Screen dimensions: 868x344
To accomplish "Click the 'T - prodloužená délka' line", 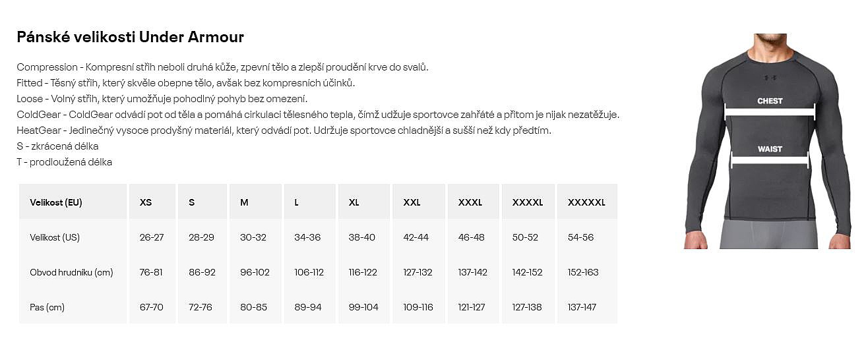I will coord(64,162).
